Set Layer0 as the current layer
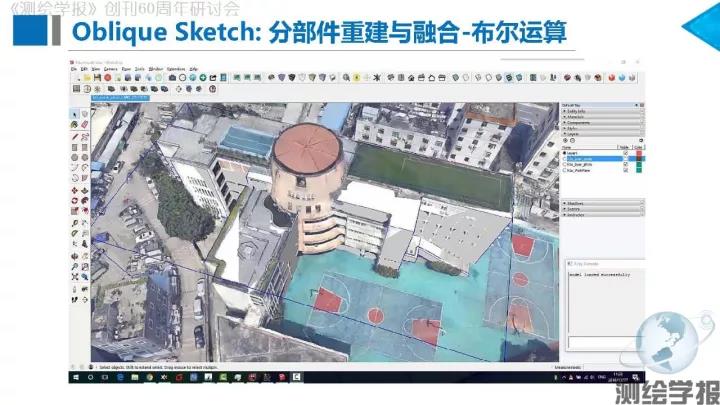The width and height of the screenshot is (720, 405). [x=565, y=153]
